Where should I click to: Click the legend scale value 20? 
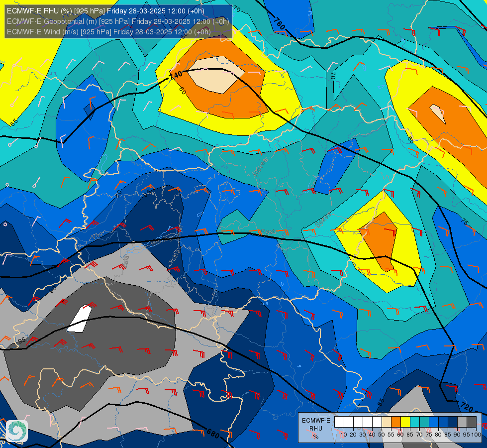353,435
